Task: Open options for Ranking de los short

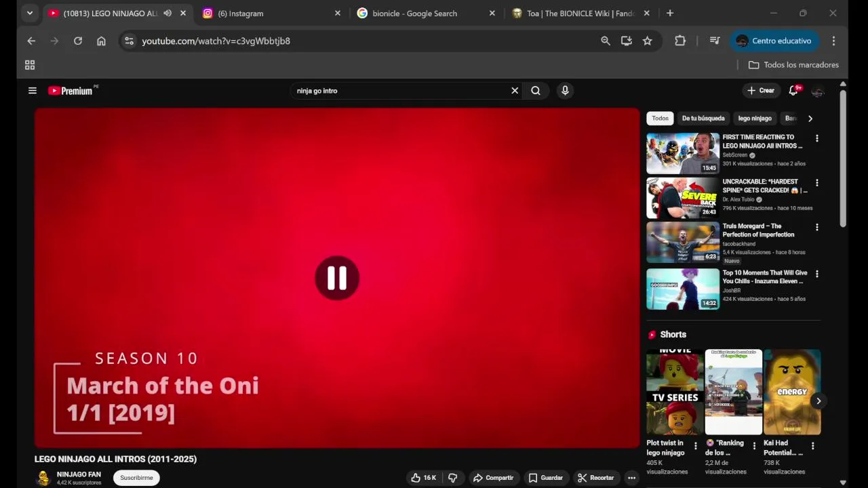Action: tap(753, 446)
